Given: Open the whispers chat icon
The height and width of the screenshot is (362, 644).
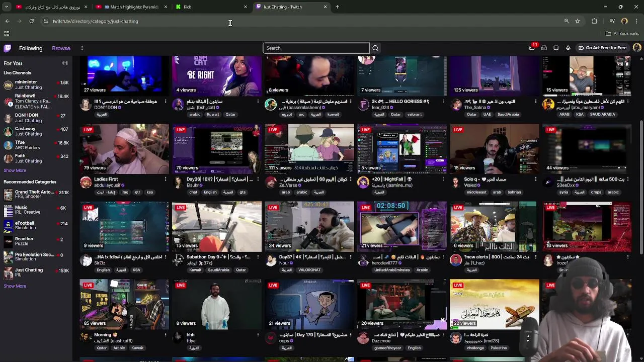Looking at the screenshot, I should pos(556,48).
